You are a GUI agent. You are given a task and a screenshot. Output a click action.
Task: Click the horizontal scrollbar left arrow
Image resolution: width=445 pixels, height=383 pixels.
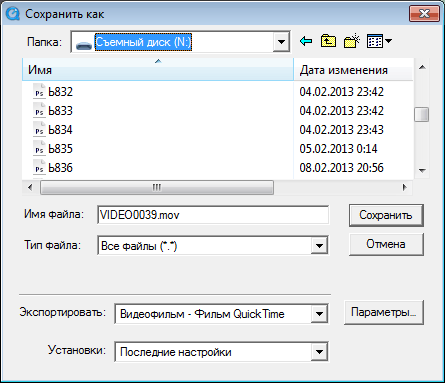pyautogui.click(x=30, y=187)
